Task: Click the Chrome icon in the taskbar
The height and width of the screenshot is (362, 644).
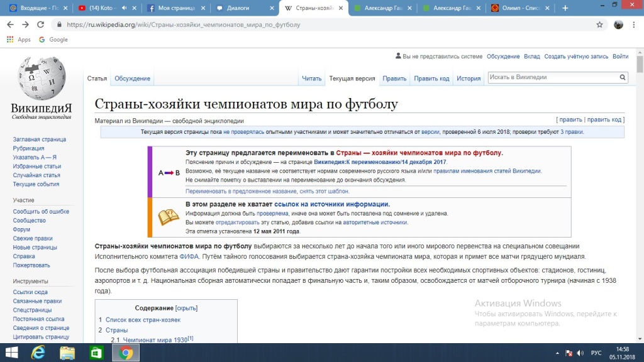Action: point(126,353)
